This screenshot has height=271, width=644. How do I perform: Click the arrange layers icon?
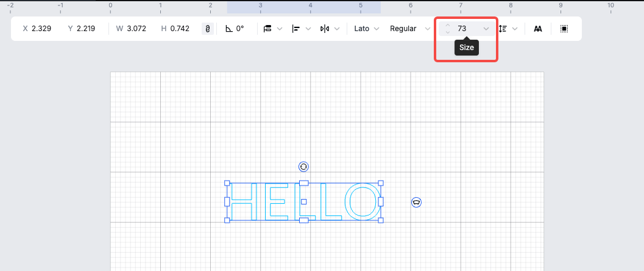pos(267,29)
